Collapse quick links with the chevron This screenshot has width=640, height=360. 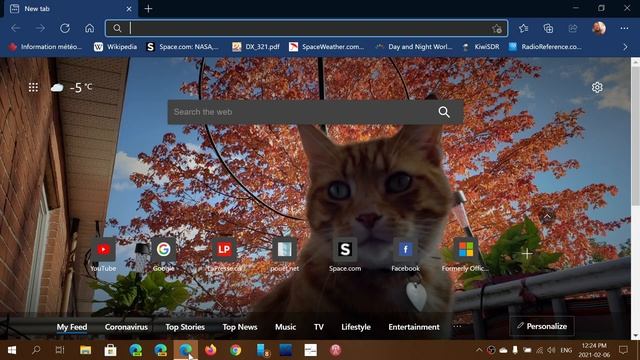[547, 217]
